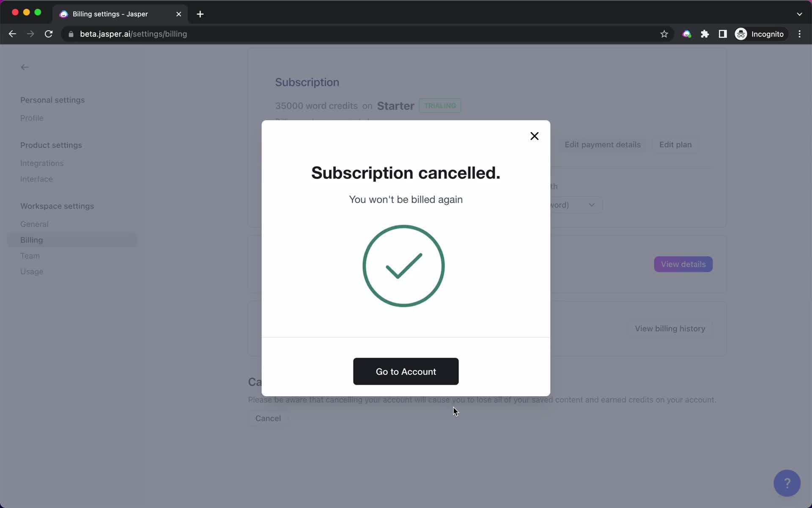The height and width of the screenshot is (508, 812).
Task: Click the back arrow navigation icon
Action: click(24, 66)
